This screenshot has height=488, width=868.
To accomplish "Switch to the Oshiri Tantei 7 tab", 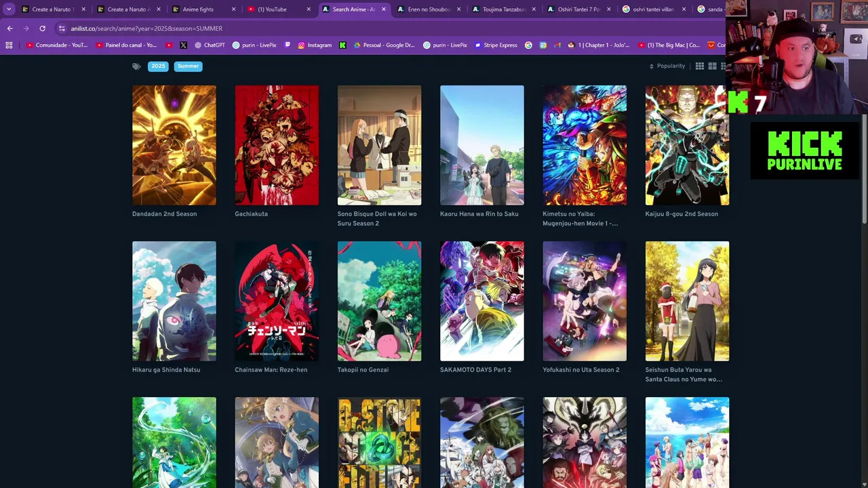I will [x=578, y=9].
